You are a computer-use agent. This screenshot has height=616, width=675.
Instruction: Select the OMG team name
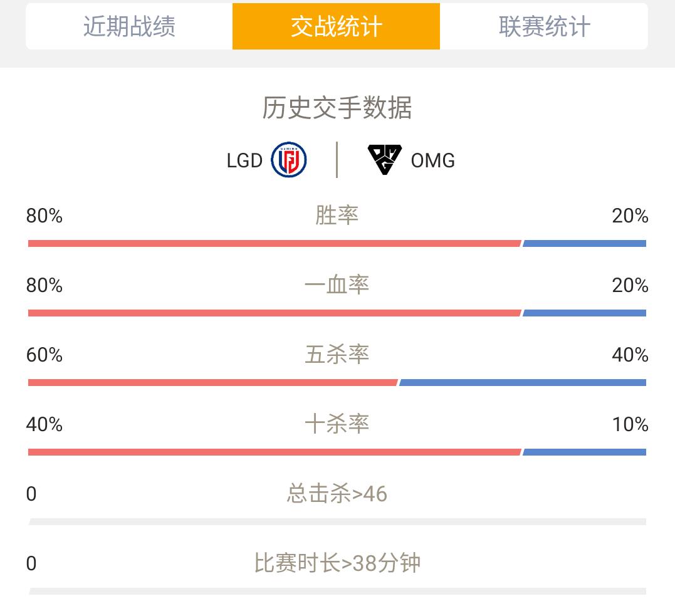point(432,160)
